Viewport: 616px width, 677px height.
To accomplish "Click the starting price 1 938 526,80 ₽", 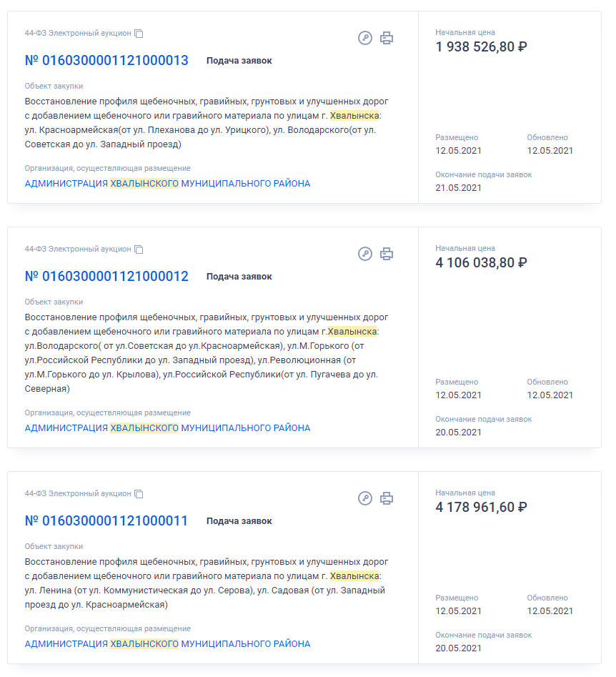I will coord(481,47).
